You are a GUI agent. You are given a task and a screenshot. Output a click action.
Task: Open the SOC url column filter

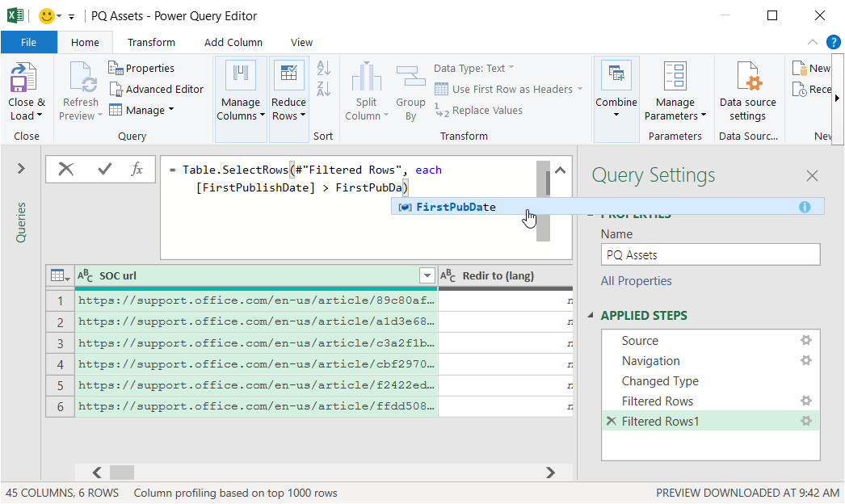tap(427, 275)
